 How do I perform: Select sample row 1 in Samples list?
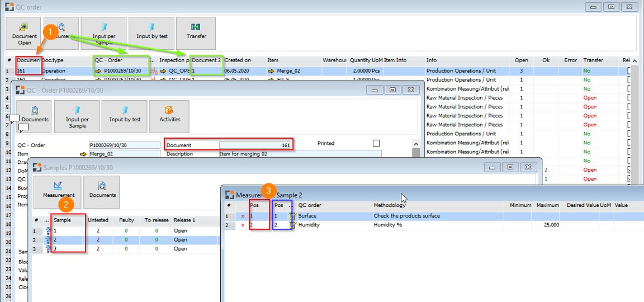(67, 230)
